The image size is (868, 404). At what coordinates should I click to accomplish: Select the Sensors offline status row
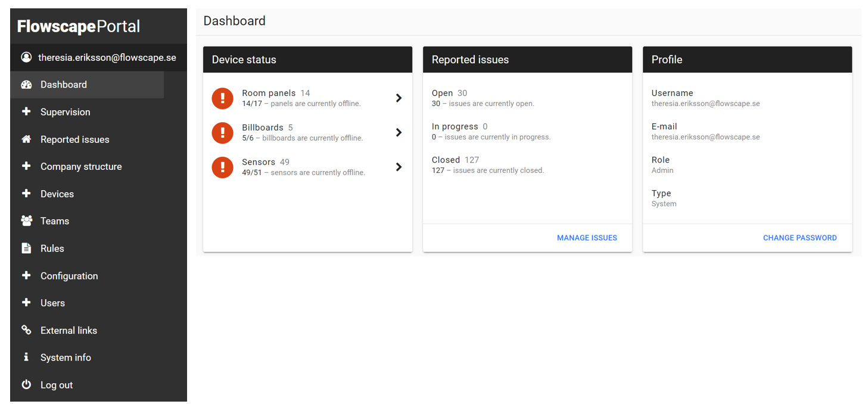coord(307,167)
